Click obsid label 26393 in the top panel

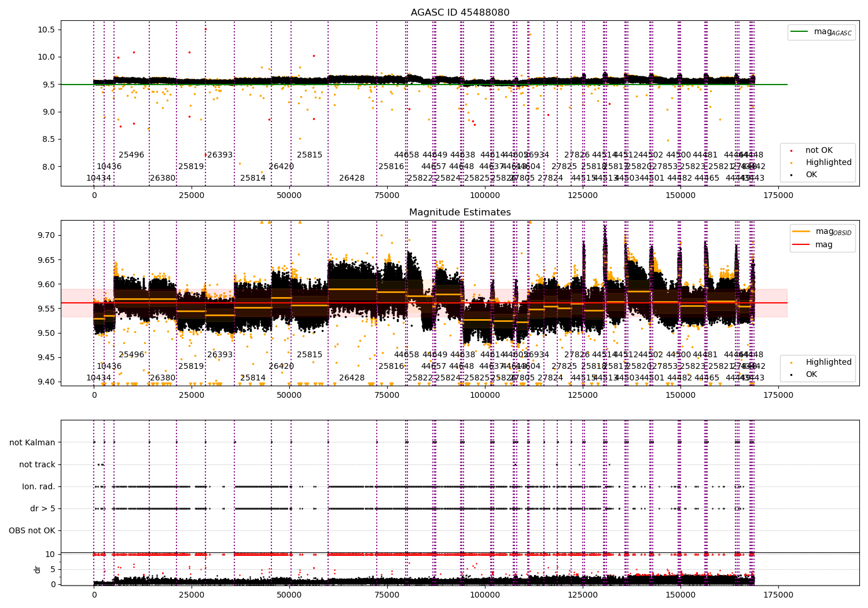[x=220, y=155]
